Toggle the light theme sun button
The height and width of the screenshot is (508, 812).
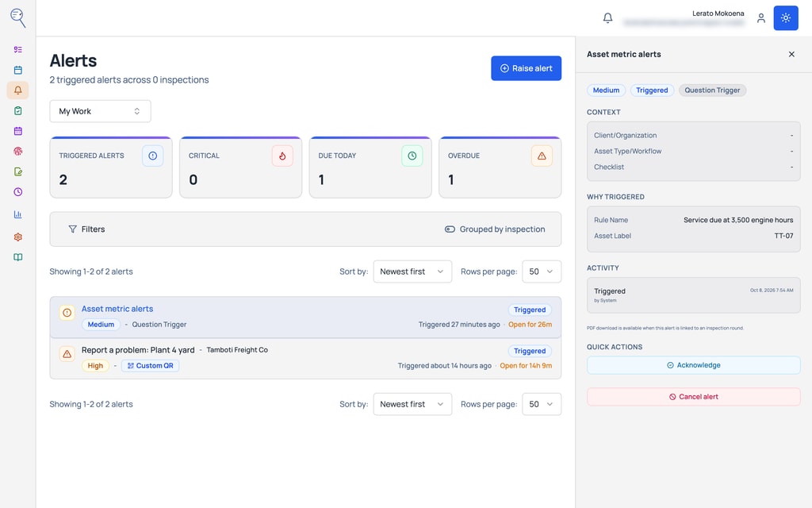786,18
